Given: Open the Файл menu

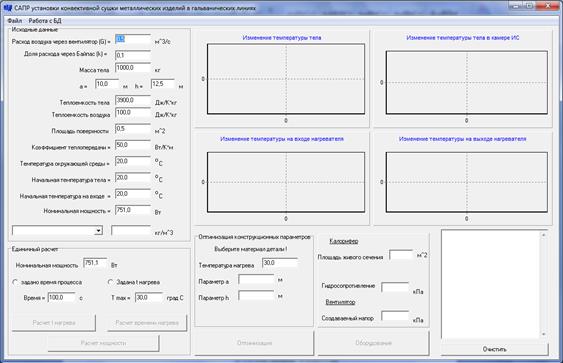Looking at the screenshot, I should [15, 21].
